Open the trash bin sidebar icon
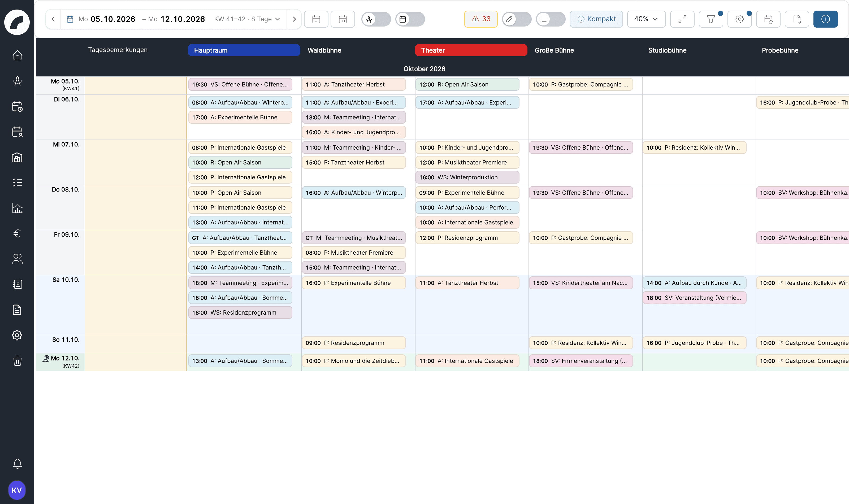Viewport: 849px width, 504px height. (17, 361)
